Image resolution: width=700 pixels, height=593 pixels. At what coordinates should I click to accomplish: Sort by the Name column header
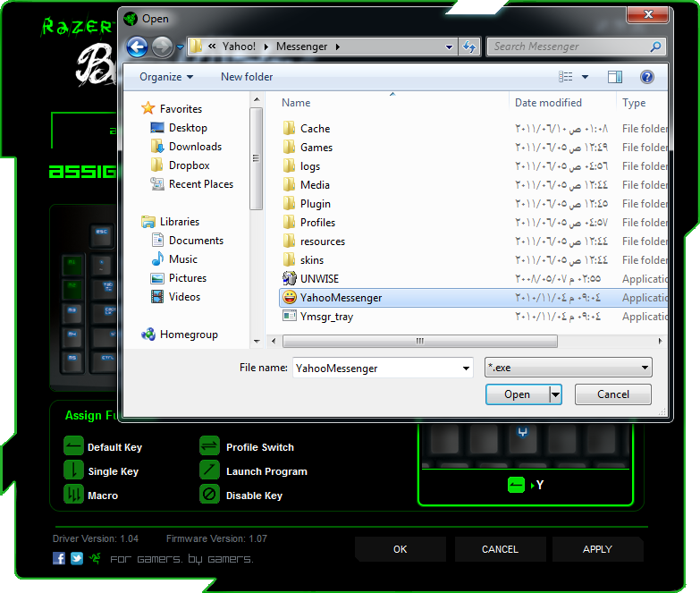[296, 103]
